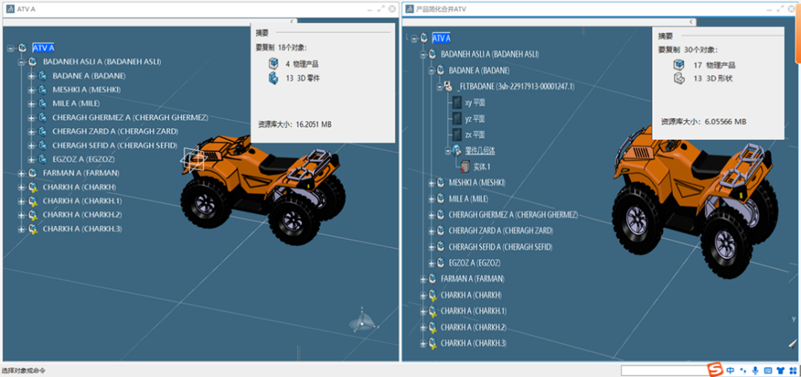Image resolution: width=801 pixels, height=377 pixels.
Task: Click the left panel collapse arrow handle
Action: 292,21
